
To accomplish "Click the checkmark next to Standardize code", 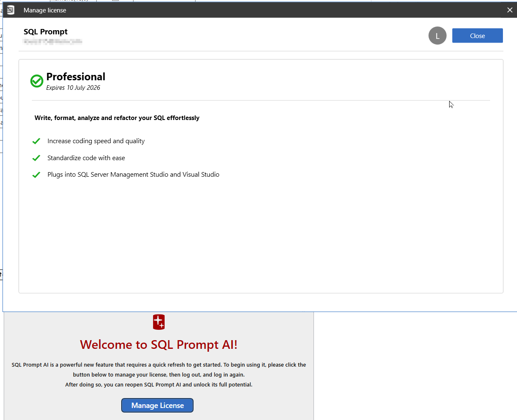I will coord(36,158).
